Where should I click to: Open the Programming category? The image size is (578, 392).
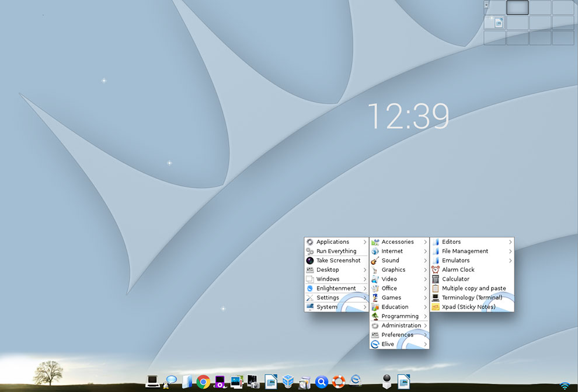point(399,316)
